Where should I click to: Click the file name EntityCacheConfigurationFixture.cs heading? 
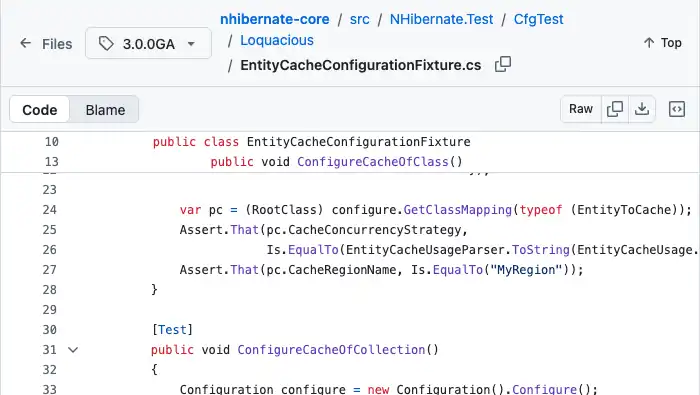(361, 65)
